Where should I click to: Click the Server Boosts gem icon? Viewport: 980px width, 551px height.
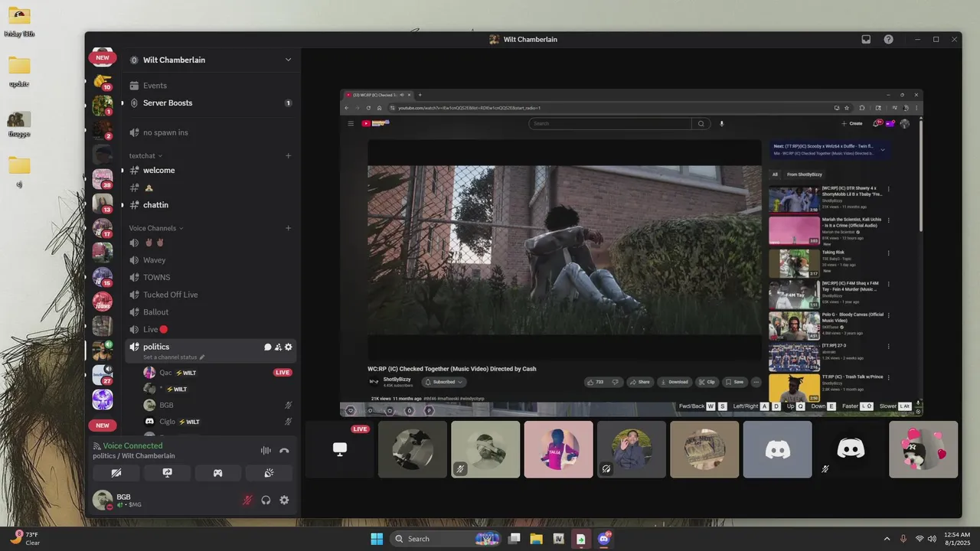(x=134, y=103)
